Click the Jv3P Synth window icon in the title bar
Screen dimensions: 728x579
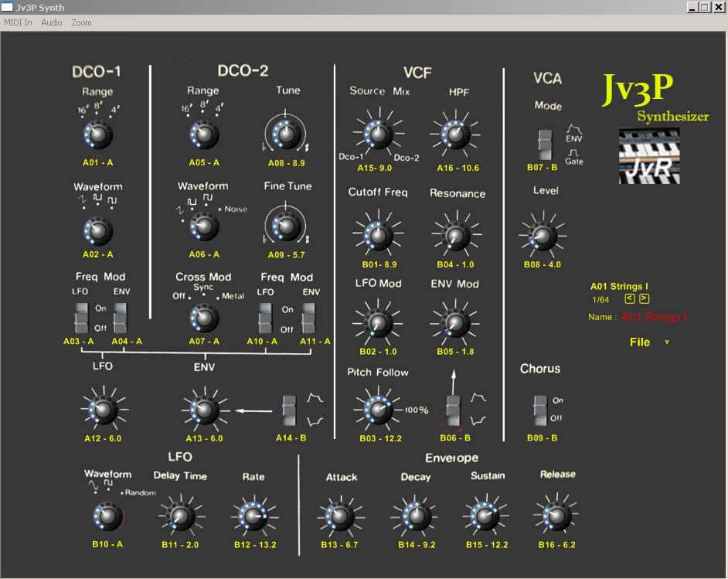tap(7, 6)
